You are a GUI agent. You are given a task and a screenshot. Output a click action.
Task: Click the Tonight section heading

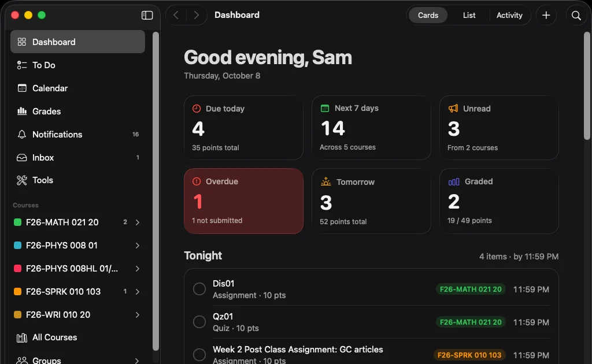tap(203, 256)
